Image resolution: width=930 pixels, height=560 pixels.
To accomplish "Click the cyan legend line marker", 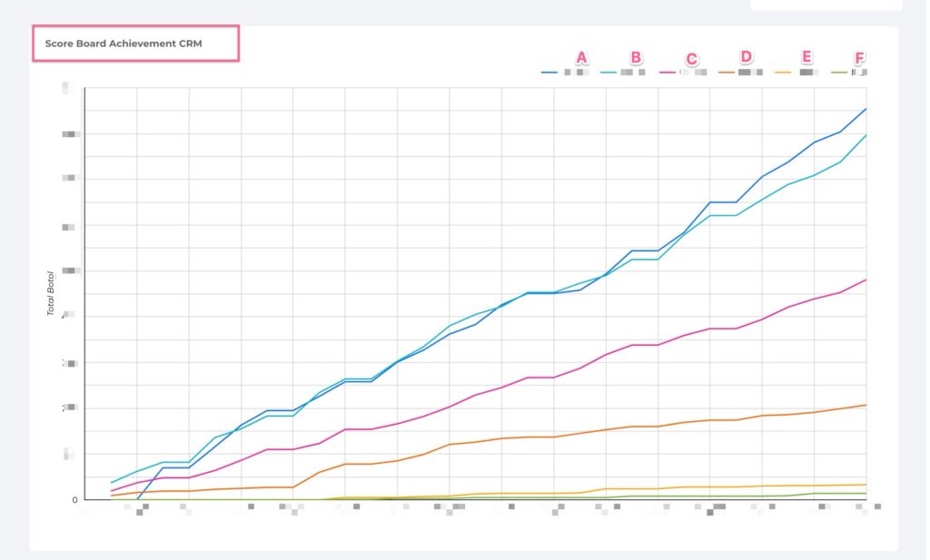I will (x=608, y=71).
